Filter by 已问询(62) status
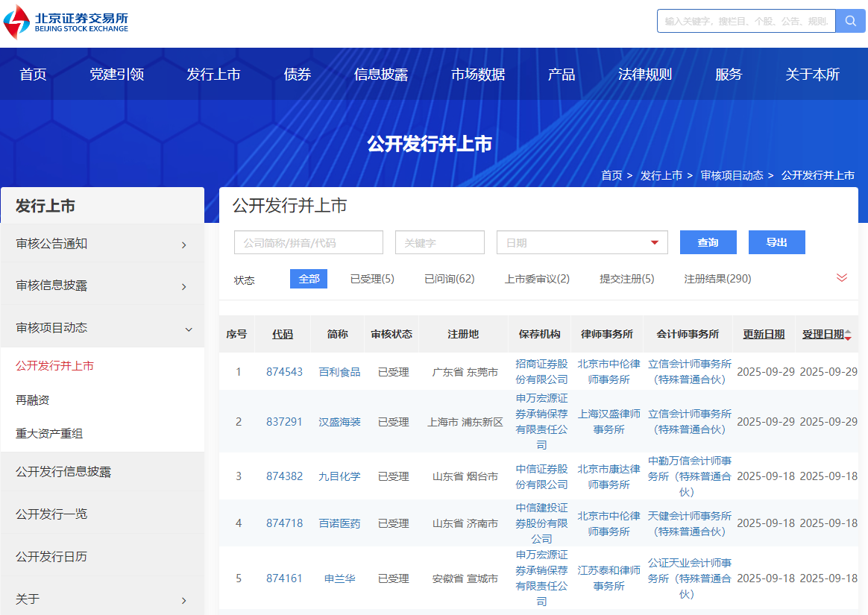Viewport: 868px width, 615px height. pyautogui.click(x=449, y=279)
